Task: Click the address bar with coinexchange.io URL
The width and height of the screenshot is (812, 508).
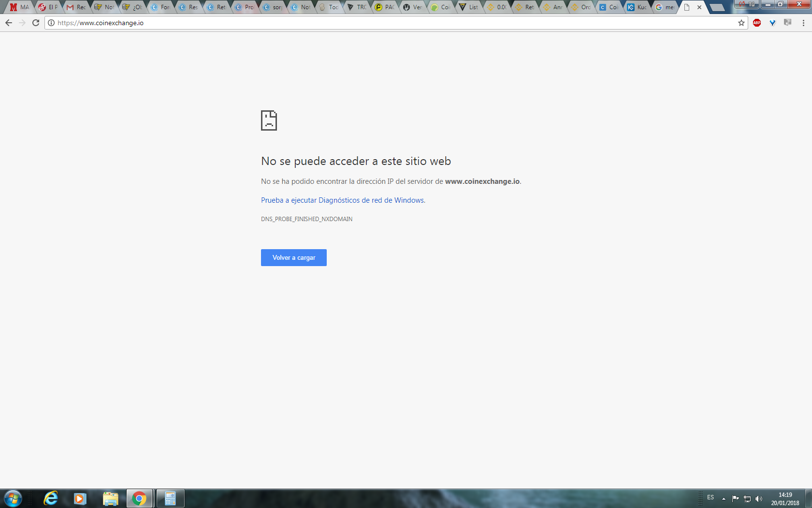Action: 396,23
